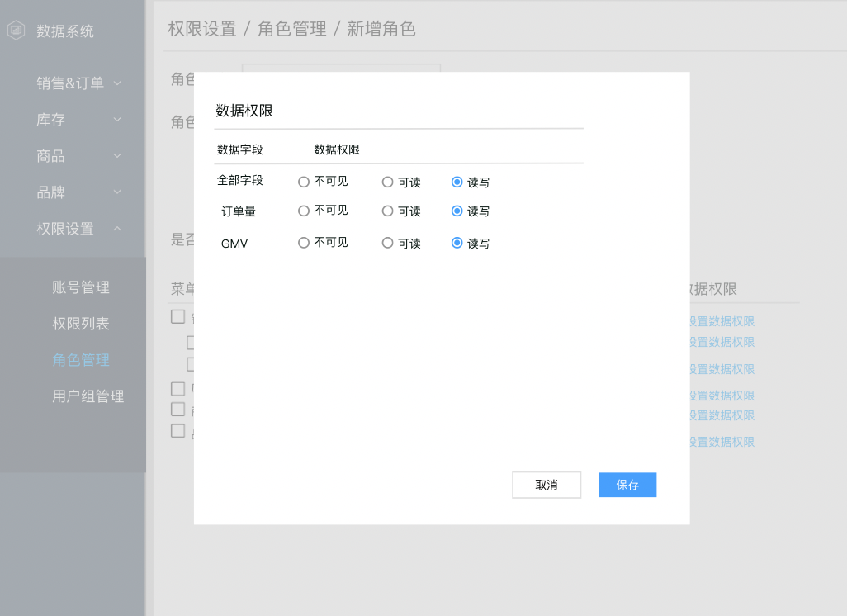Screen dimensions: 847x616
Task: Select 读写 radio for 订单量
Action: (457, 211)
